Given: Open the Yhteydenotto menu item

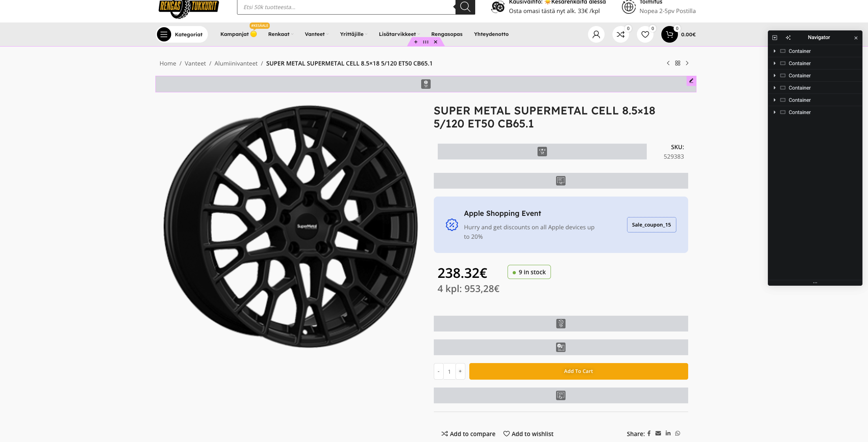Looking at the screenshot, I should pos(491,34).
